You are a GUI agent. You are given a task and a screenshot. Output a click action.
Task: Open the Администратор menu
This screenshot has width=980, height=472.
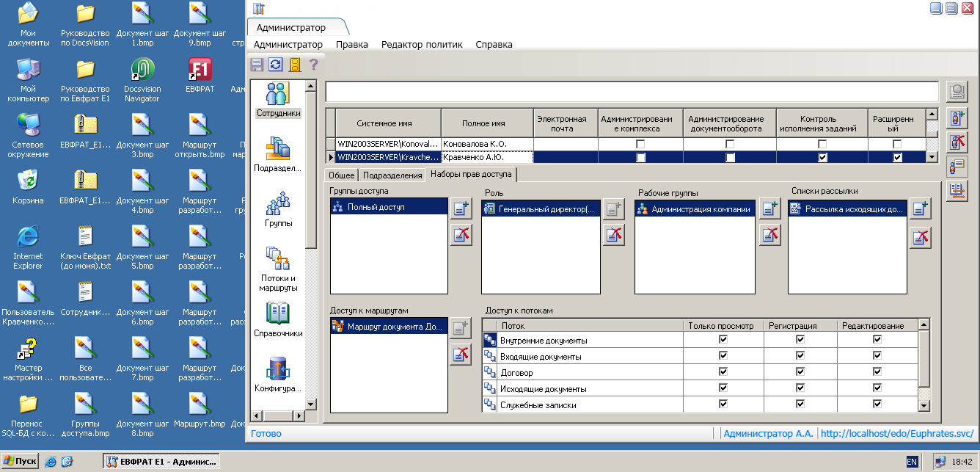(288, 44)
